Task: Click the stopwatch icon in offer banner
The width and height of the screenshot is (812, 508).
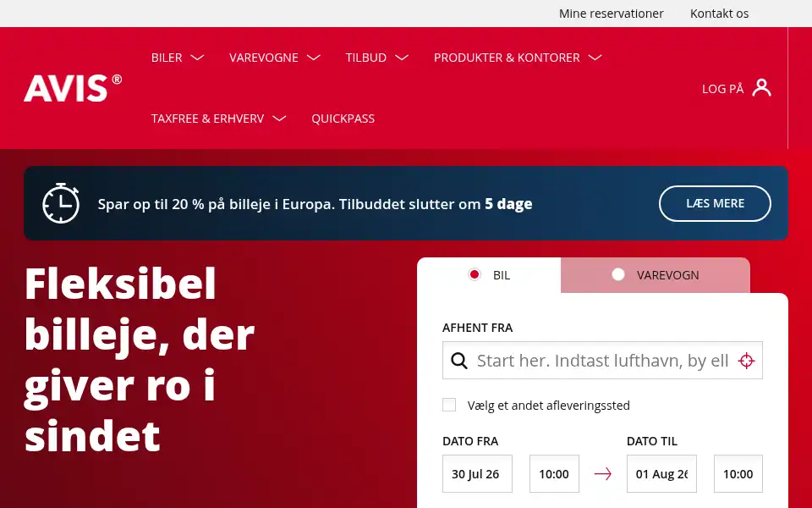Action: [61, 202]
